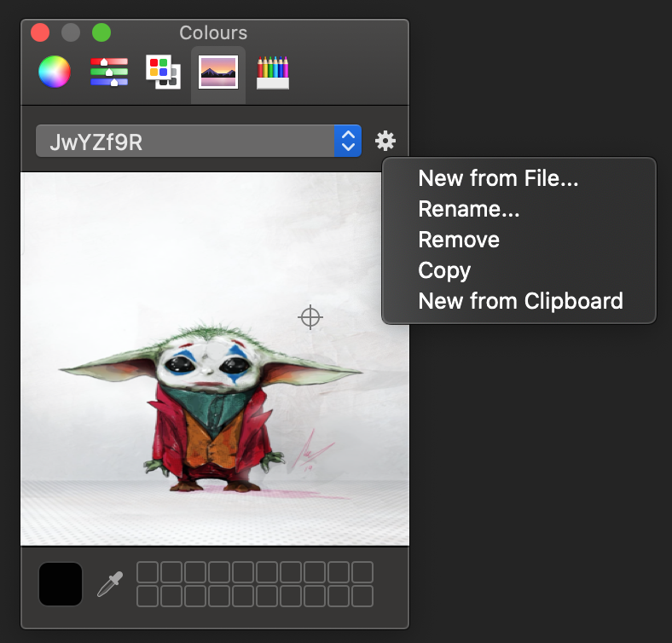Switch to the pencils colour picker
This screenshot has width=672, height=643.
[x=273, y=72]
